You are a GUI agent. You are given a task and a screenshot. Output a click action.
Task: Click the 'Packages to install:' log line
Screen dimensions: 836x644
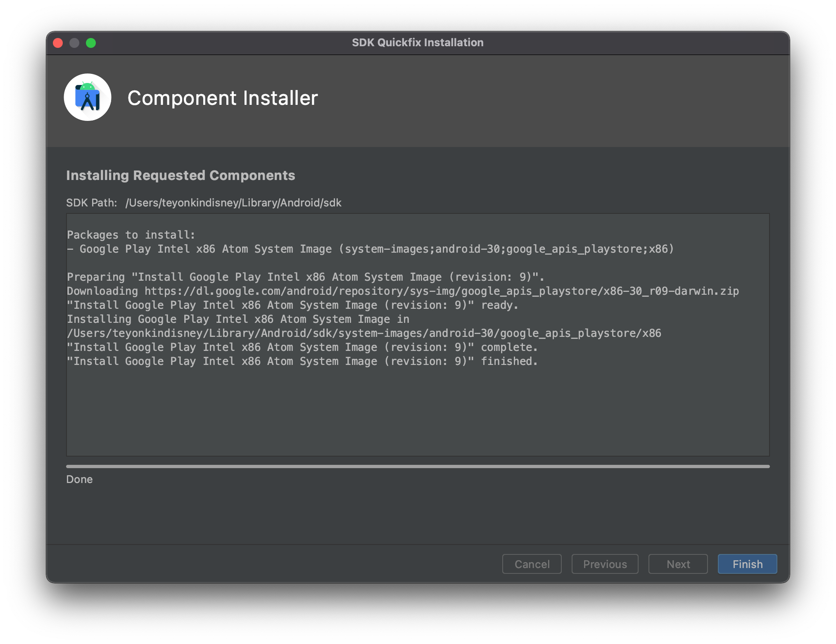point(131,235)
